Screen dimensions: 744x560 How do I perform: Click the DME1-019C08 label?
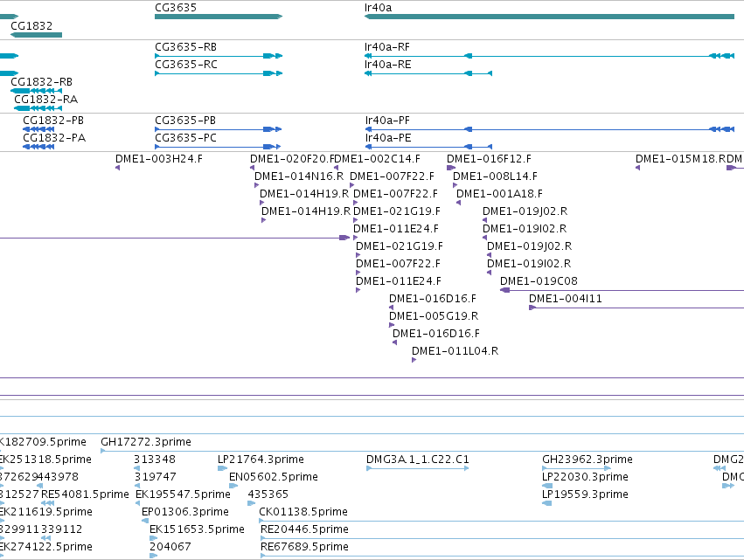[x=539, y=281]
